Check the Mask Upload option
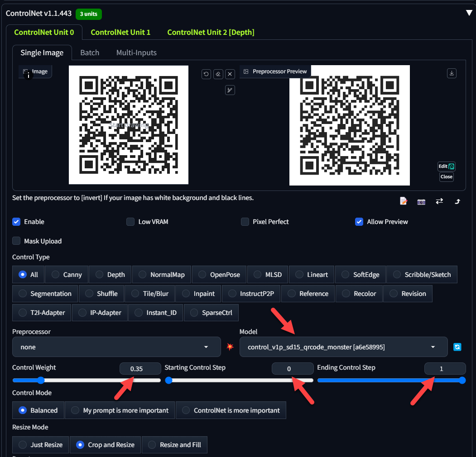The height and width of the screenshot is (457, 476). coord(16,241)
